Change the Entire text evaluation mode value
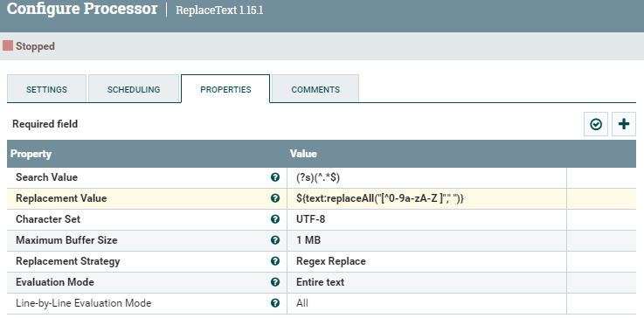 (426, 282)
